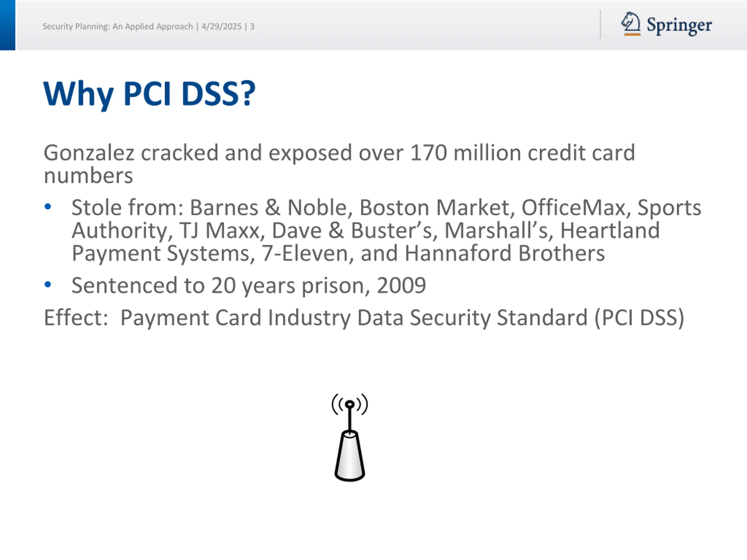The image size is (747, 560).
Task: Click the second blue bullet point
Action: [48, 285]
